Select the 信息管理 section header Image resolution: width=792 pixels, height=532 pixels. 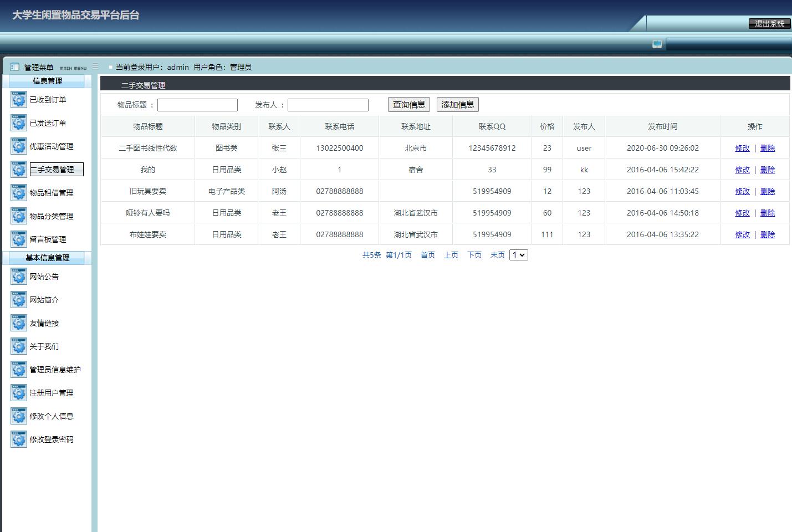pyautogui.click(x=47, y=80)
